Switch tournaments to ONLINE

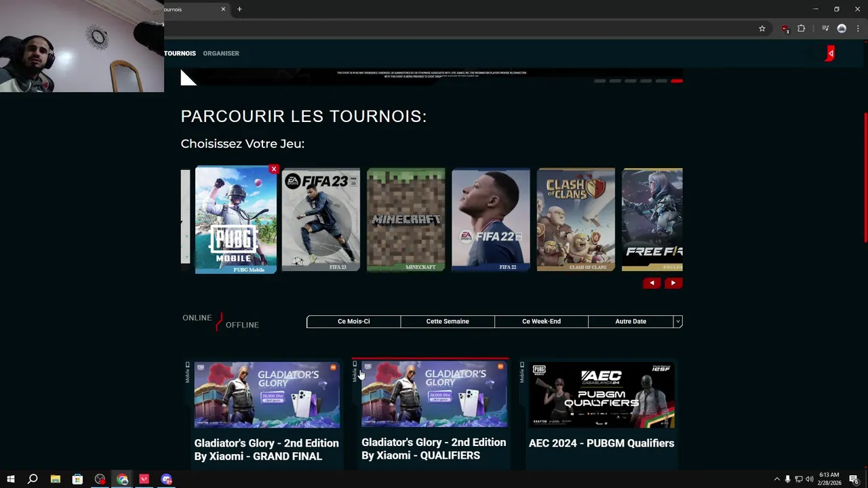click(x=197, y=318)
